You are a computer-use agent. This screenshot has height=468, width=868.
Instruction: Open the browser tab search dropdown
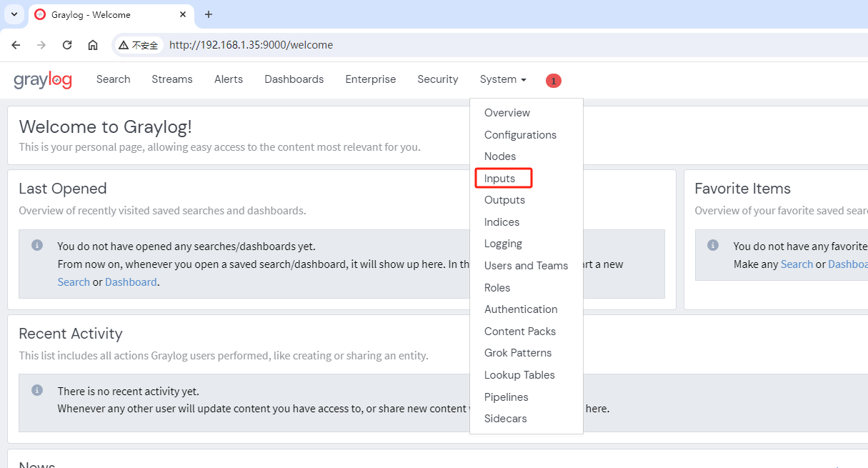14,14
